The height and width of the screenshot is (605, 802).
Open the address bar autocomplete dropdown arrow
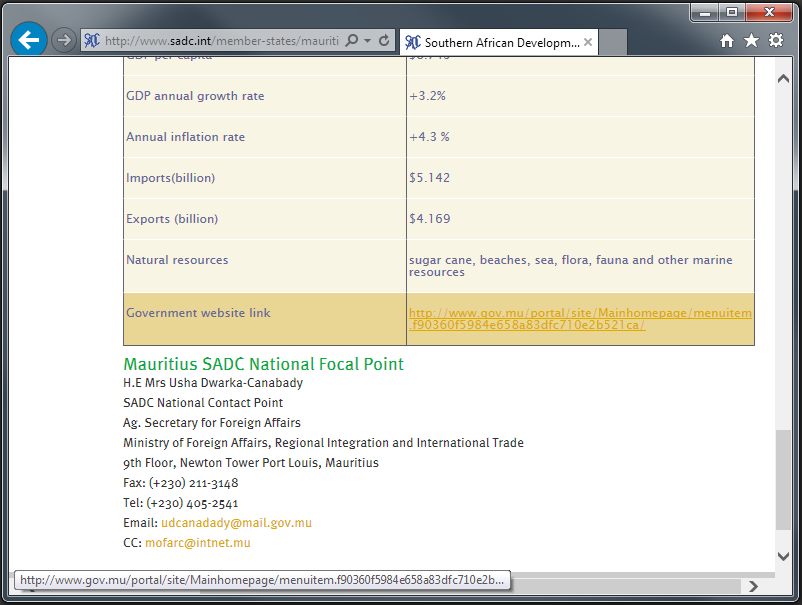pos(367,40)
